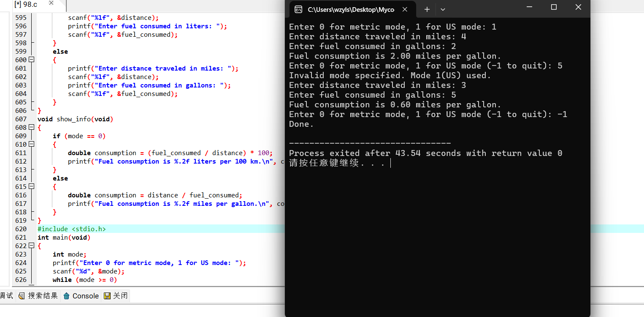Image resolution: width=644 pixels, height=317 pixels.
Task: Open the Console bottom panel tab
Action: pos(81,296)
